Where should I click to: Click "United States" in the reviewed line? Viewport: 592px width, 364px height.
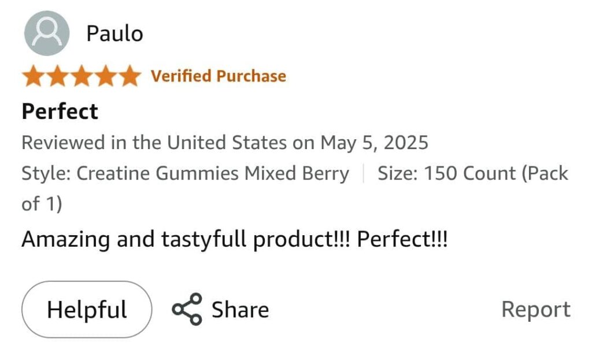[227, 142]
